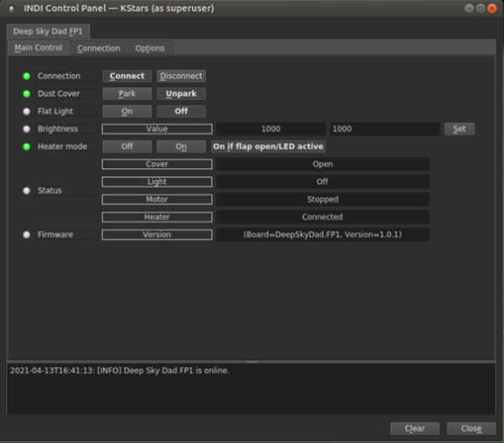
Task: Click the Status row indicator light
Action: click(x=26, y=191)
